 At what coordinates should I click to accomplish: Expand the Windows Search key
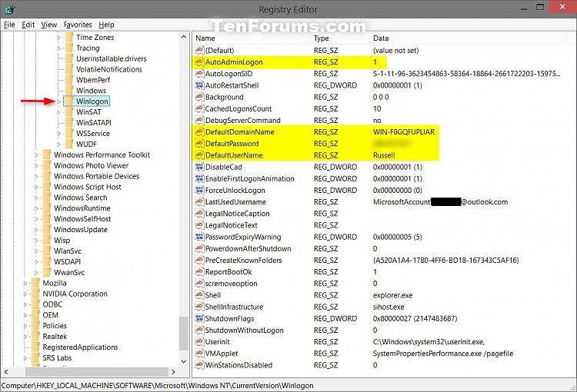click(36, 198)
